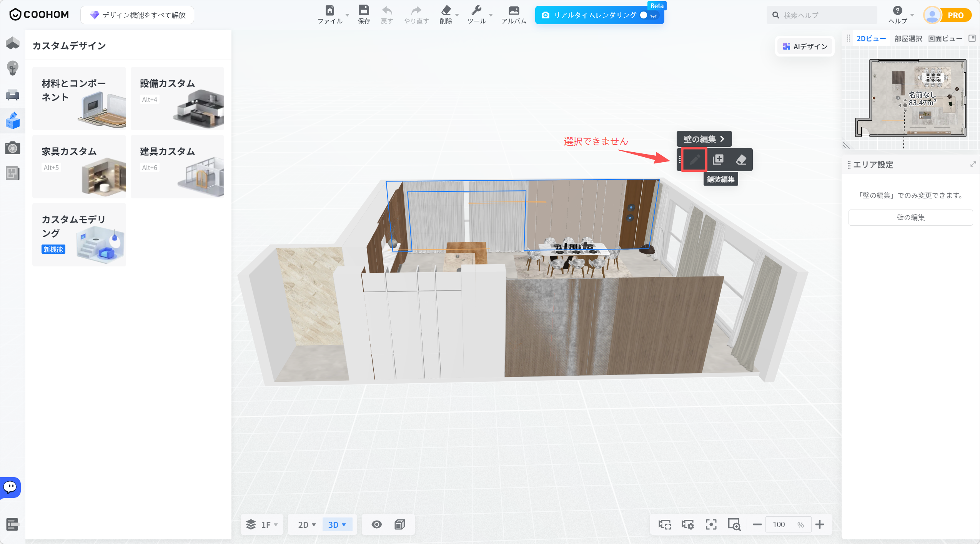
Task: Expand the エリア設定 panel with arrow icon
Action: 973,164
